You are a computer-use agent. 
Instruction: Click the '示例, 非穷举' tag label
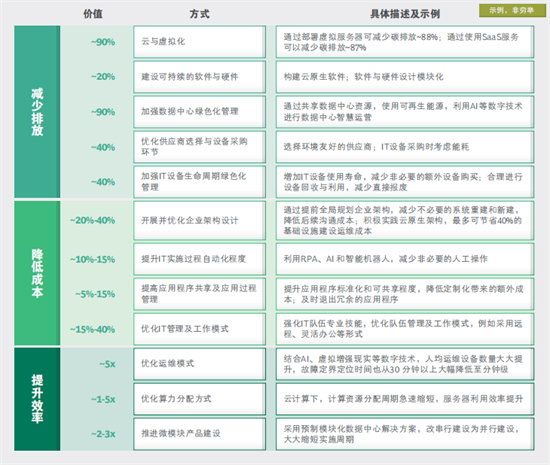[512, 11]
